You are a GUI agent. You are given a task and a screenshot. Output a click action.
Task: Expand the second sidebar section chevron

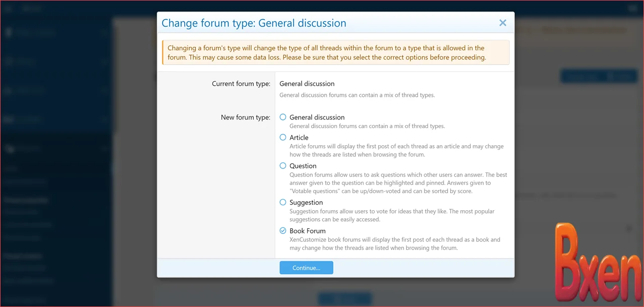104,62
